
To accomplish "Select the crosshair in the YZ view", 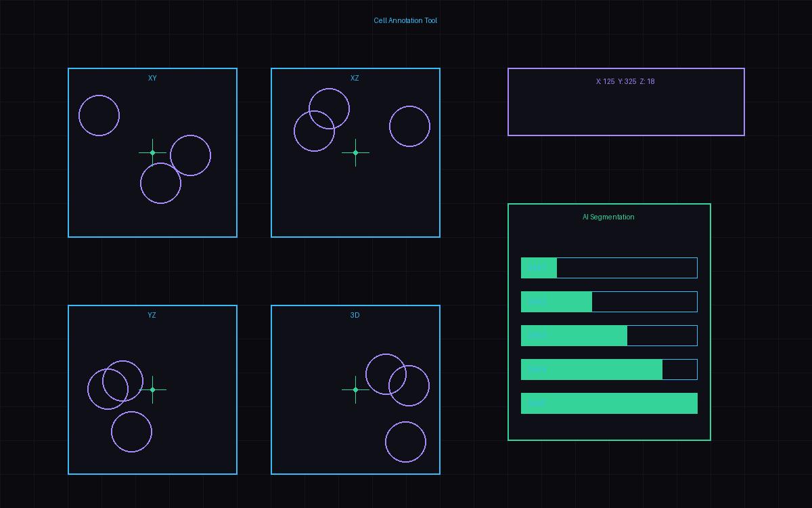I will click(152, 389).
